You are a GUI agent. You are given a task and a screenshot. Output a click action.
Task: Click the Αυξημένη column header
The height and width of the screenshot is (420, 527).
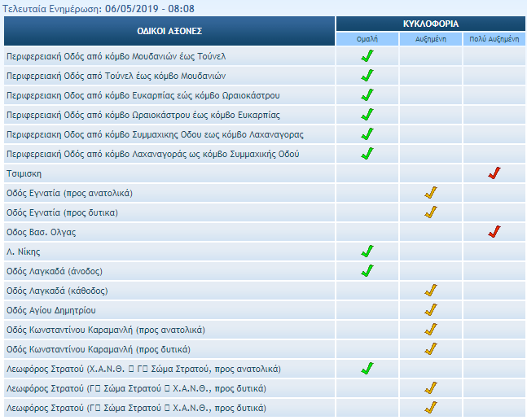[431, 39]
